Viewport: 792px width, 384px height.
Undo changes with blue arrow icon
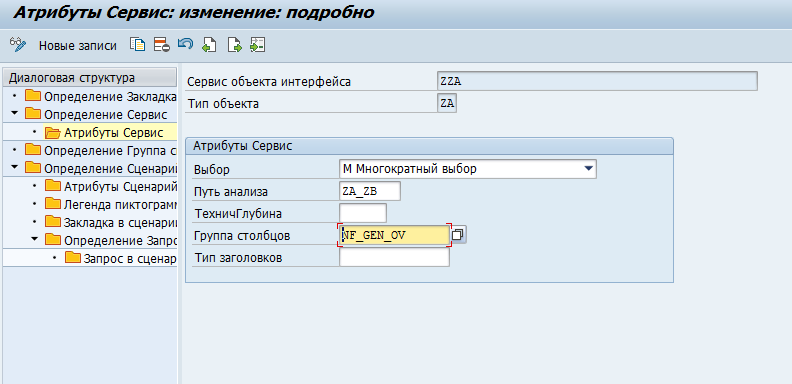click(x=185, y=44)
